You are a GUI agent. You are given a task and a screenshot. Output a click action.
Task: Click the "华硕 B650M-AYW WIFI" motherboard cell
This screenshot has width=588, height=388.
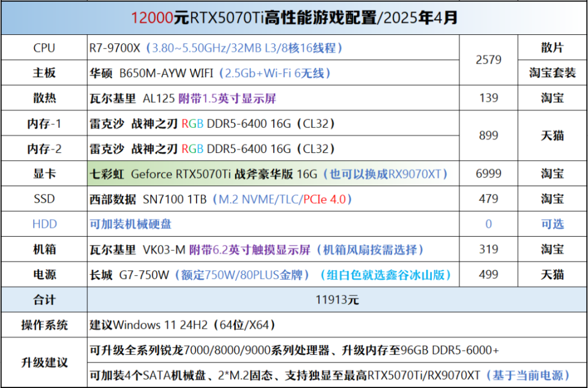[273, 73]
